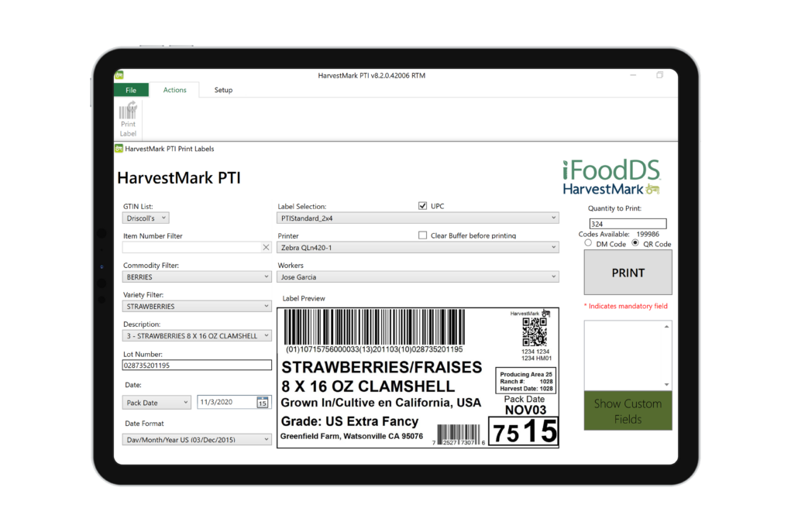Click the HarvestMark app icon in title bar
The height and width of the screenshot is (532, 798).
119,75
